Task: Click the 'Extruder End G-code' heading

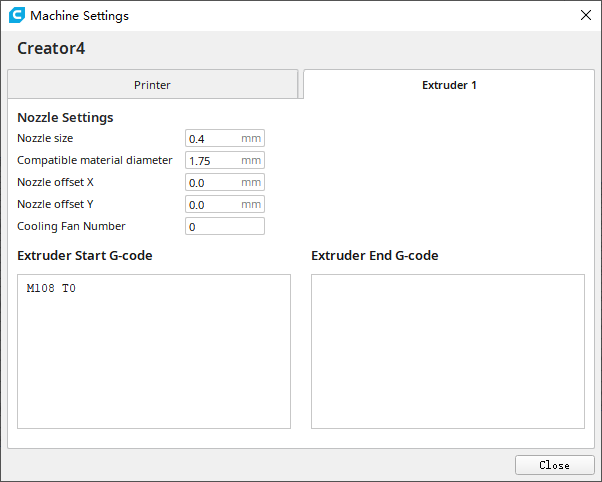Action: click(375, 256)
